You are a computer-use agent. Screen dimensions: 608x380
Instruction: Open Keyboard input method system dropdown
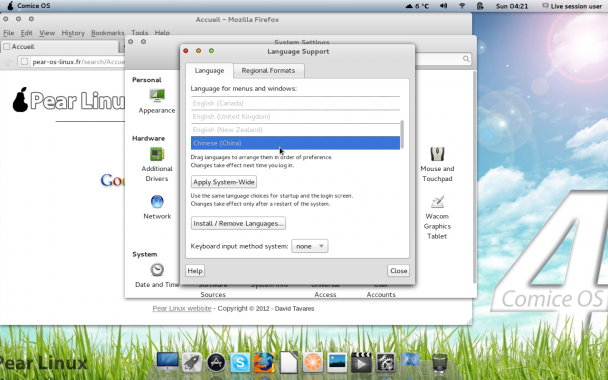pyautogui.click(x=309, y=246)
